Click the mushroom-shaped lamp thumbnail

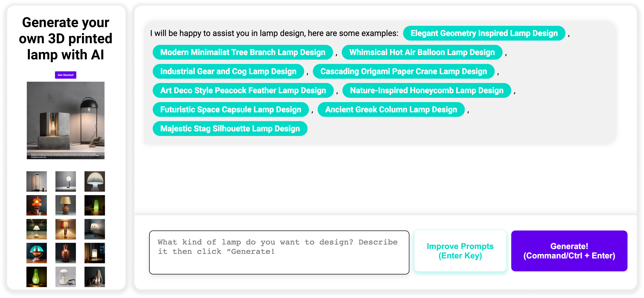click(94, 181)
